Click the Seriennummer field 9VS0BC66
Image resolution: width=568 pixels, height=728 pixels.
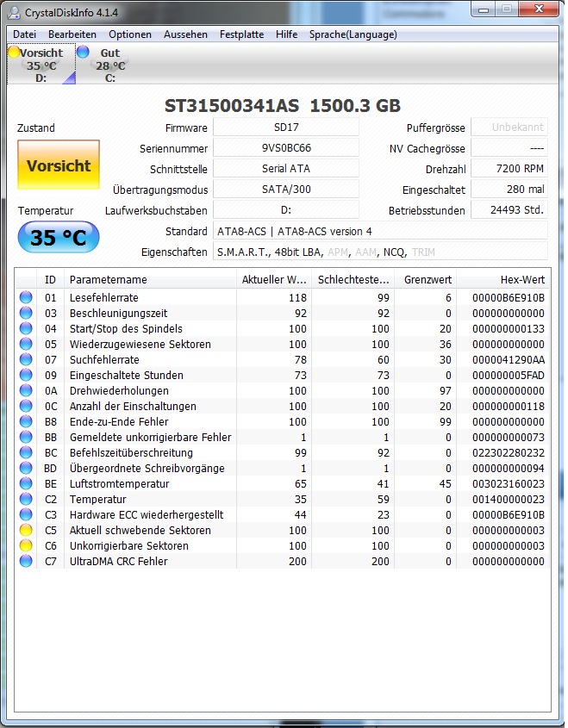(286, 147)
